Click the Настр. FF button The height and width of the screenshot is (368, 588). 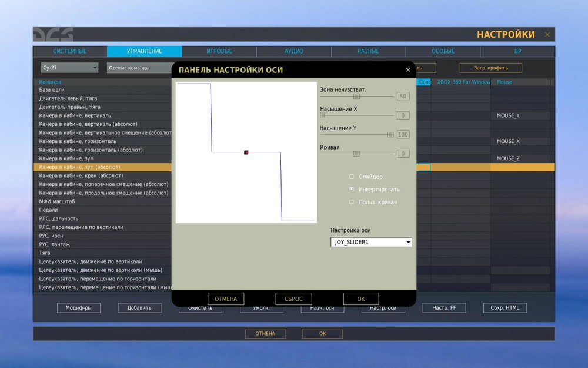pyautogui.click(x=444, y=308)
